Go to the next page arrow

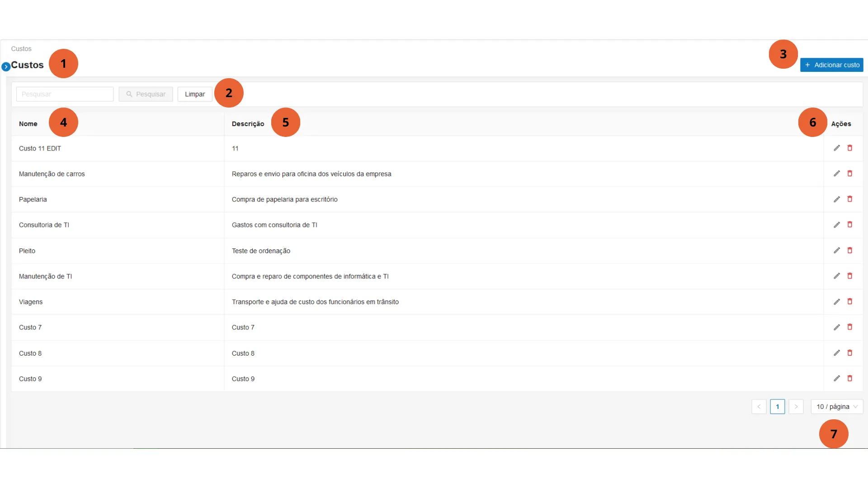pyautogui.click(x=796, y=407)
